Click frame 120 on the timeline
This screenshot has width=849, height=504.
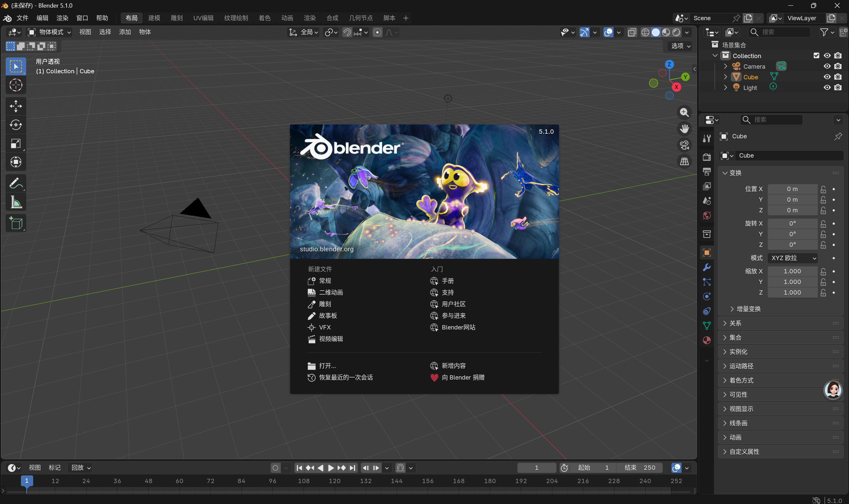(334, 481)
